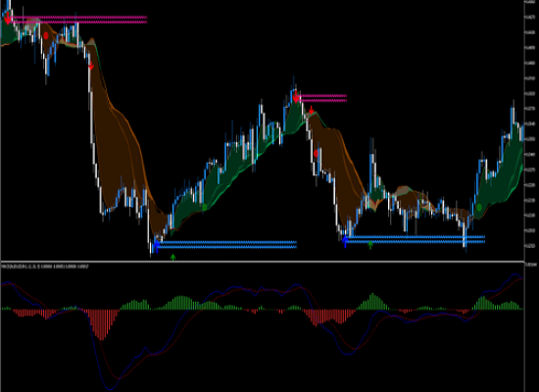This screenshot has width=539, height=392.
Task: Select the green up arrow under the right support line
Action: click(x=370, y=245)
